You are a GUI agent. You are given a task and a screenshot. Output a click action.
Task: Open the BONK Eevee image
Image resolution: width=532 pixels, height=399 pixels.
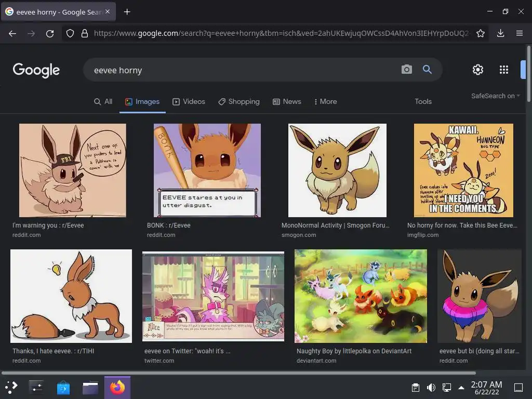point(207,170)
